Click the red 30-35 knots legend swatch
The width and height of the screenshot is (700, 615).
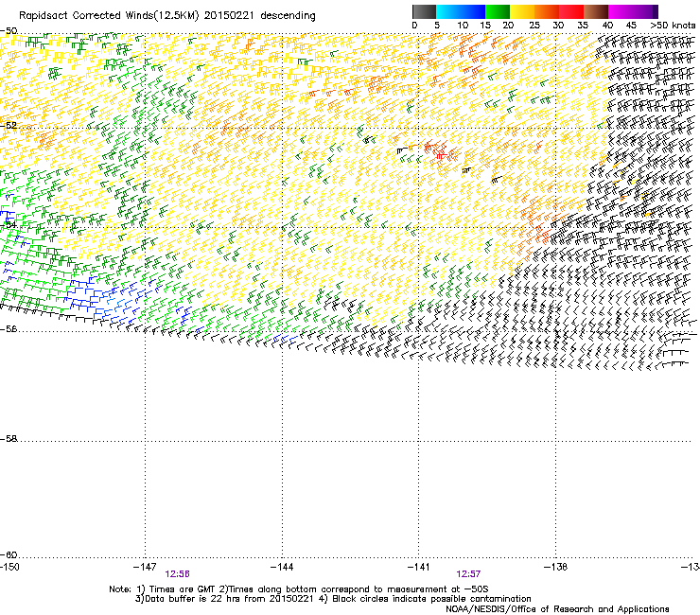pyautogui.click(x=571, y=11)
